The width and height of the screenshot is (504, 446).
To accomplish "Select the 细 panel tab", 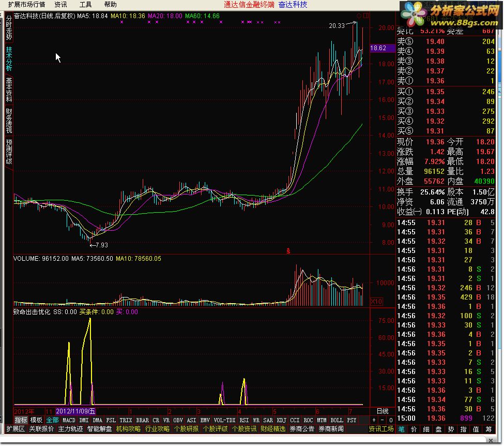I will 426,429.
